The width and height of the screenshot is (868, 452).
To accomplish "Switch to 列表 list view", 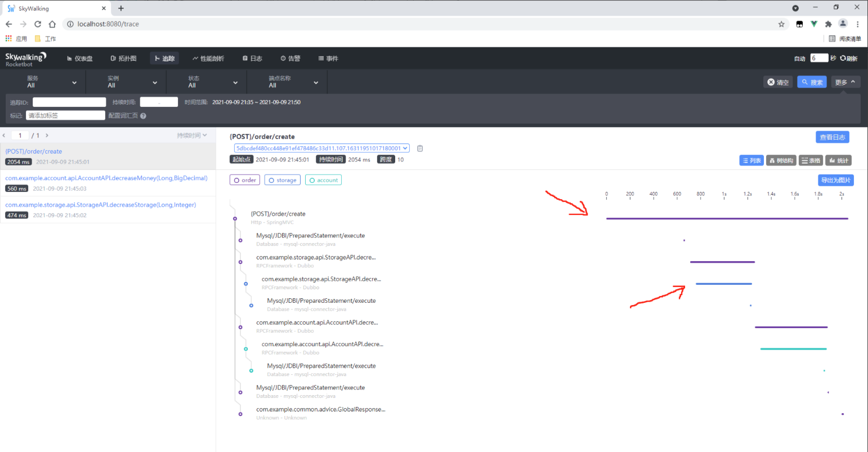I will click(x=751, y=160).
